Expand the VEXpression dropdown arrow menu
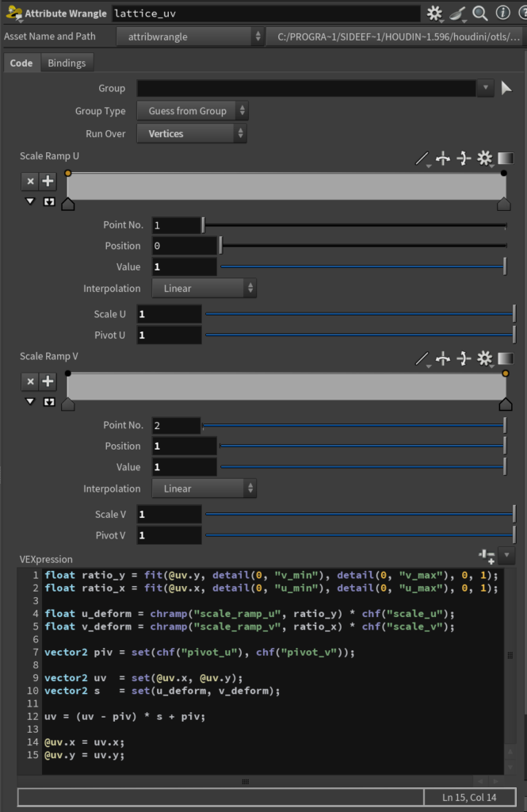This screenshot has height=812, width=527. pos(508,555)
